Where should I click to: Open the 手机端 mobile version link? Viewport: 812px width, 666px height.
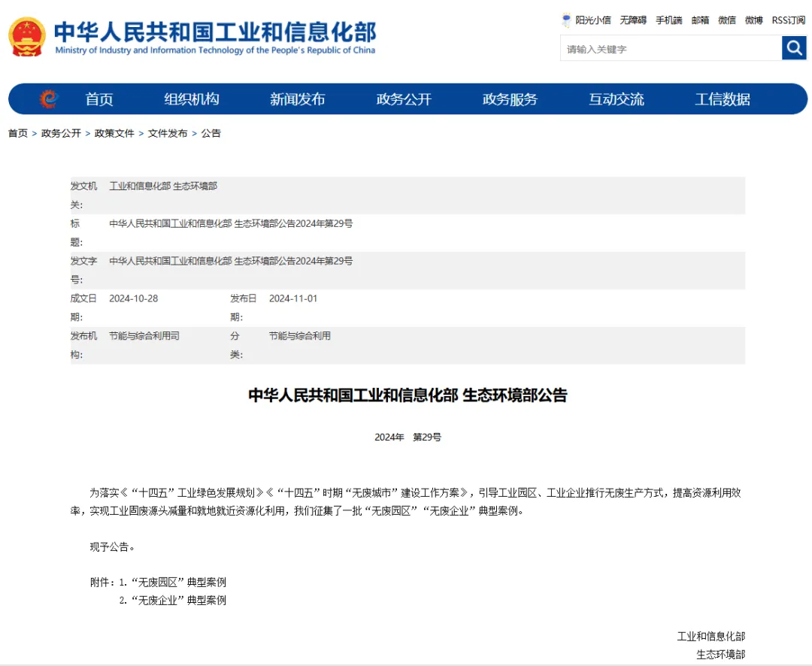click(x=668, y=20)
